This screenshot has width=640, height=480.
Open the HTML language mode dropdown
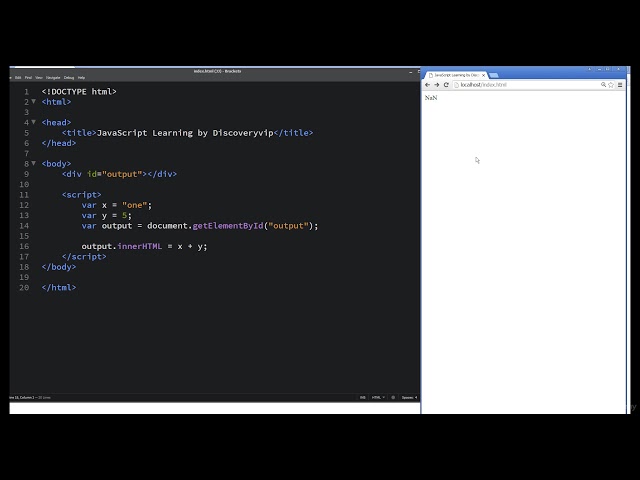[378, 398]
